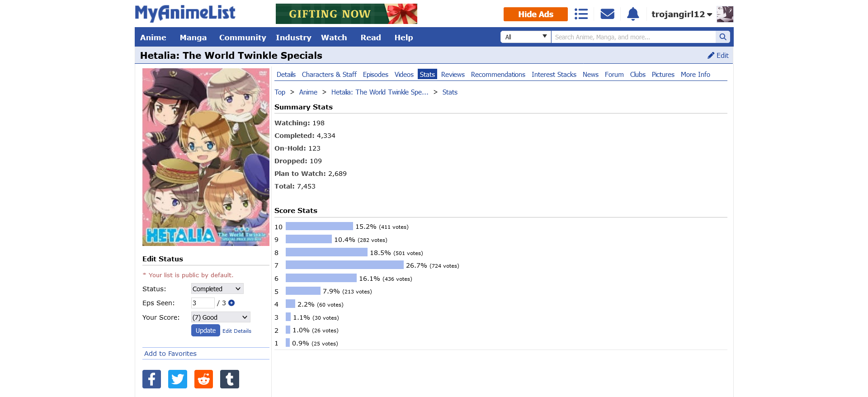Click Add to Favorites link

(170, 354)
